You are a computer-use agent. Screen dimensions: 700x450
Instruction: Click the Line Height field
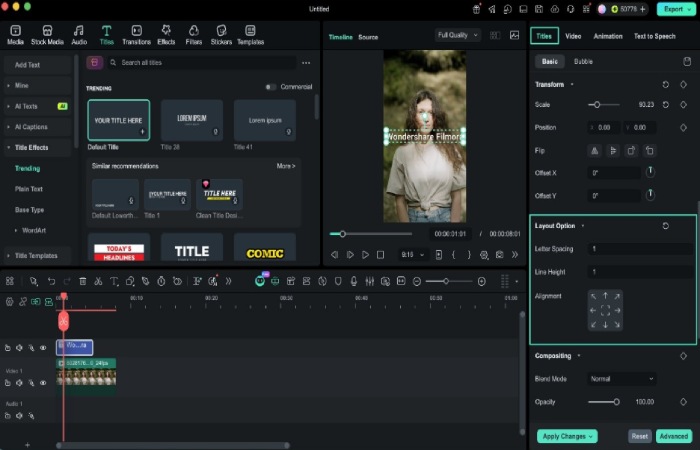(640, 272)
